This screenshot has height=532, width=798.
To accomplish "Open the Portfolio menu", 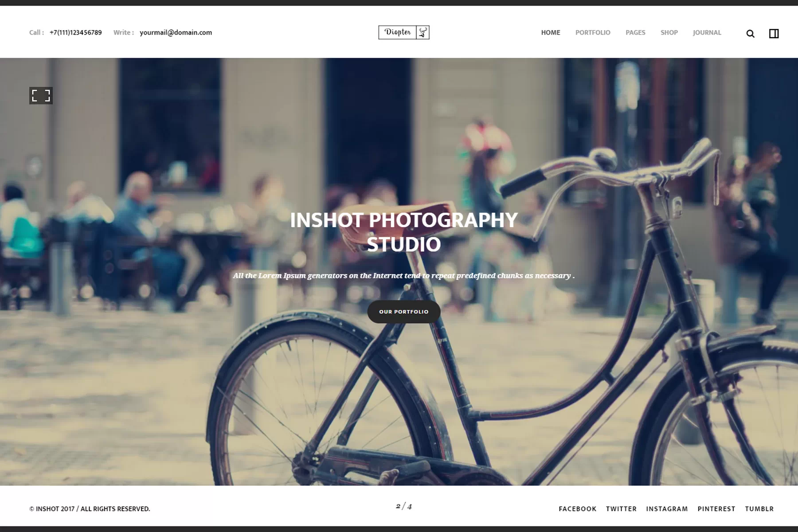I will [x=592, y=33].
